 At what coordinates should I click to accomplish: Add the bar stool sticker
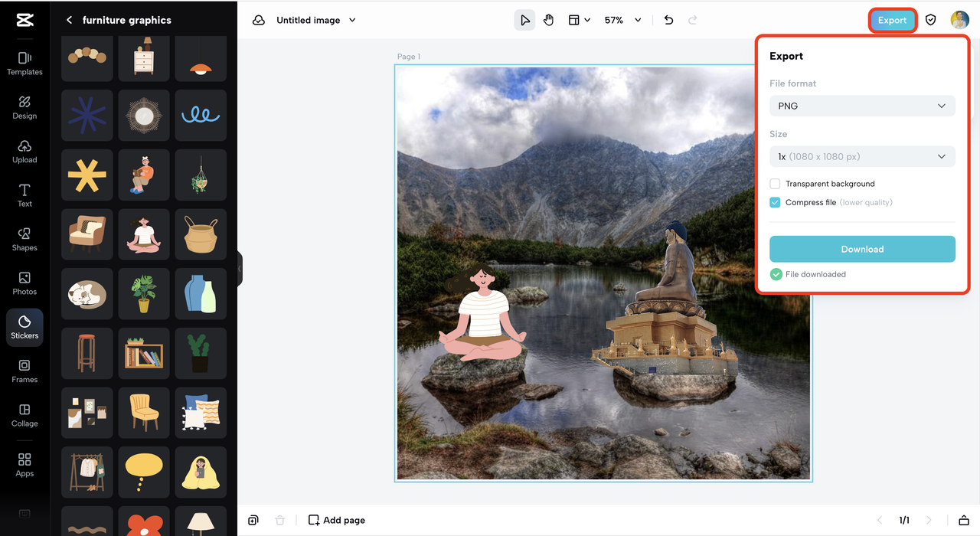tap(87, 354)
